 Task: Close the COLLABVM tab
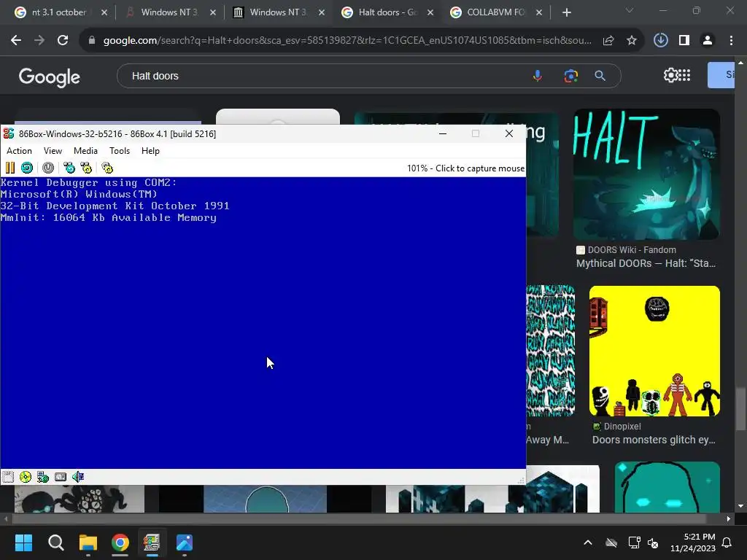539,13
